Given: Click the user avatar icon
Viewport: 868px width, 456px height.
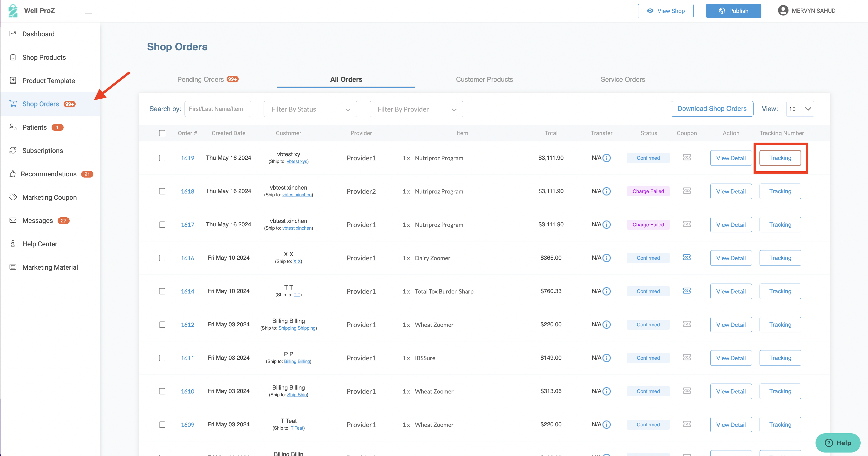Looking at the screenshot, I should coord(783,10).
